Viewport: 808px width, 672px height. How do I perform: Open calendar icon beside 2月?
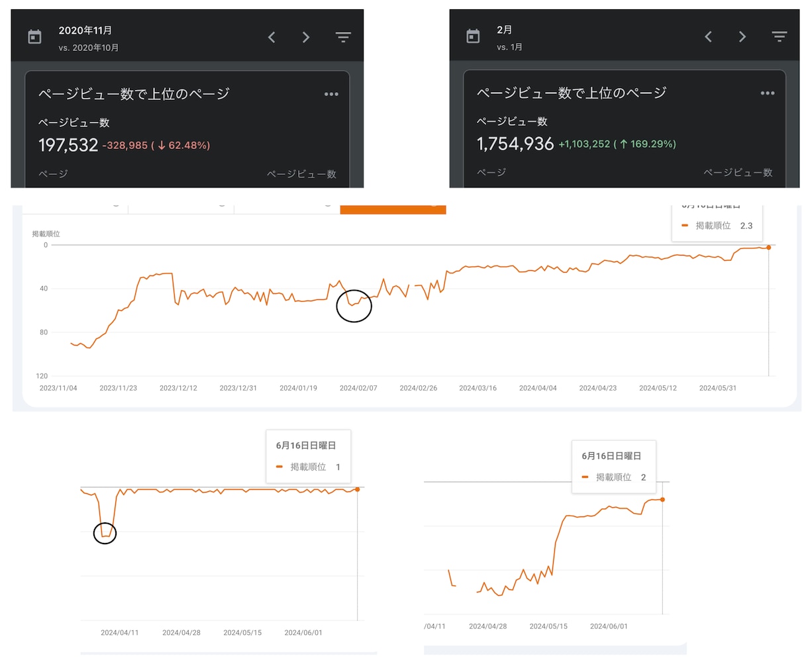click(473, 36)
